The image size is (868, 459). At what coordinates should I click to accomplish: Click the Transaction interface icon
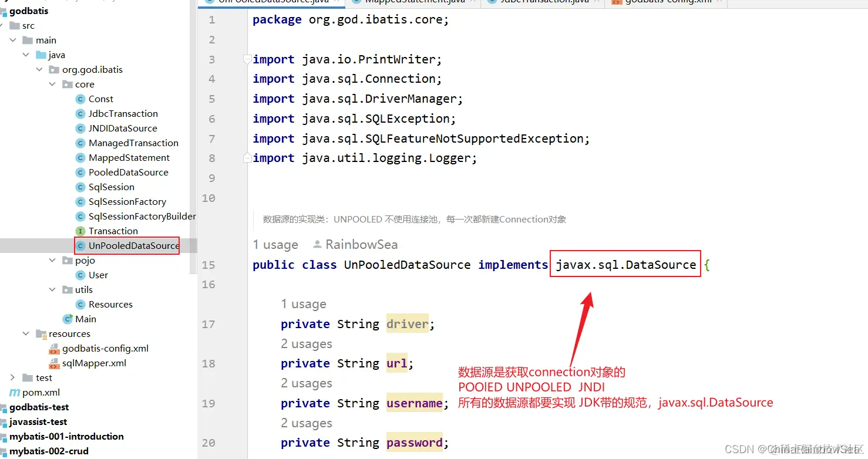(x=80, y=231)
